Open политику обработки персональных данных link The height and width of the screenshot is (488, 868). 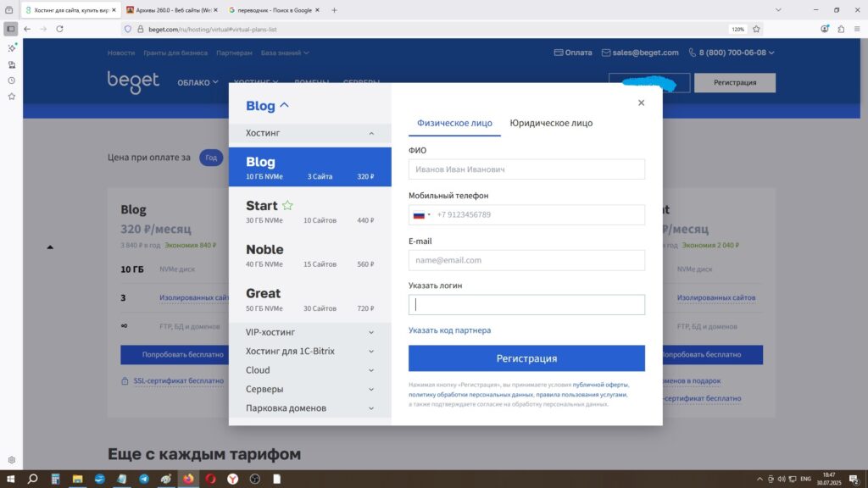pyautogui.click(x=470, y=395)
